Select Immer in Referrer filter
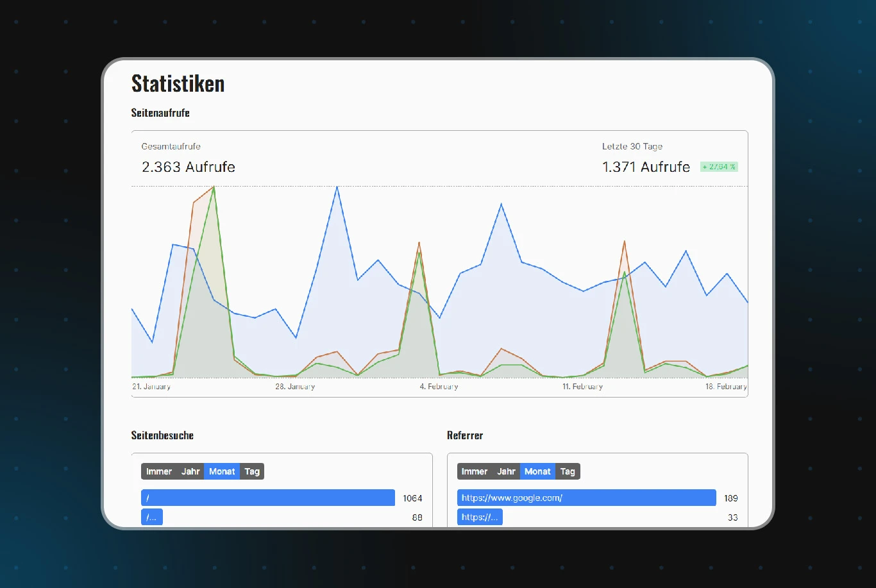This screenshot has height=588, width=876. pos(475,471)
